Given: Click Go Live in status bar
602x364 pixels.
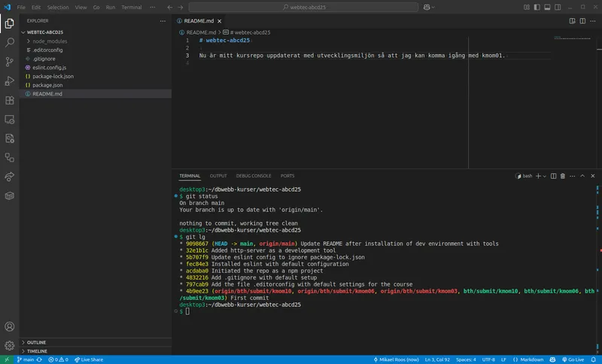Looking at the screenshot, I should [573, 359].
